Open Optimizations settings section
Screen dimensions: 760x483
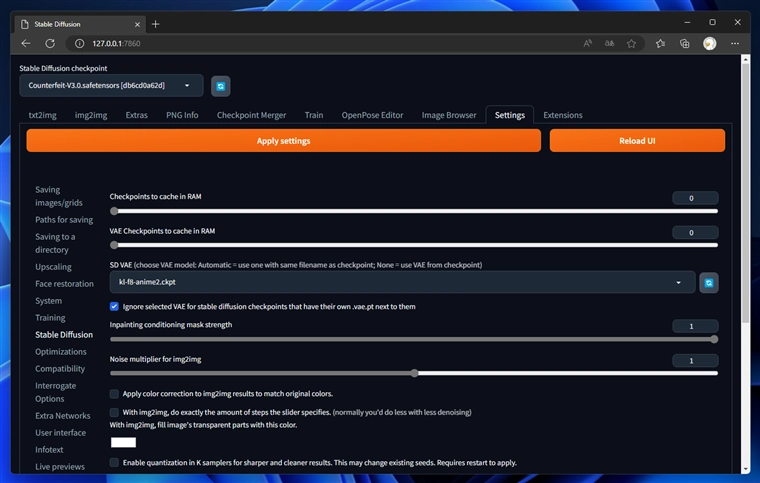(61, 351)
